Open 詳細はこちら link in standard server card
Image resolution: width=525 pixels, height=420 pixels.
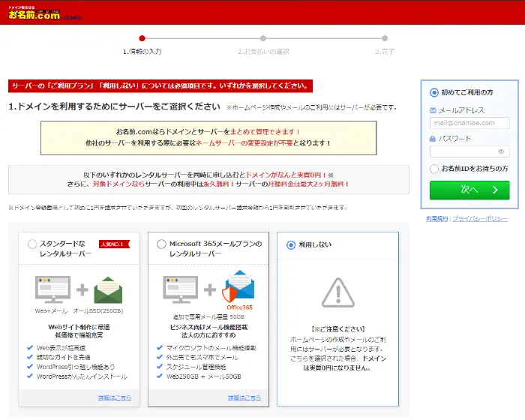(114, 397)
